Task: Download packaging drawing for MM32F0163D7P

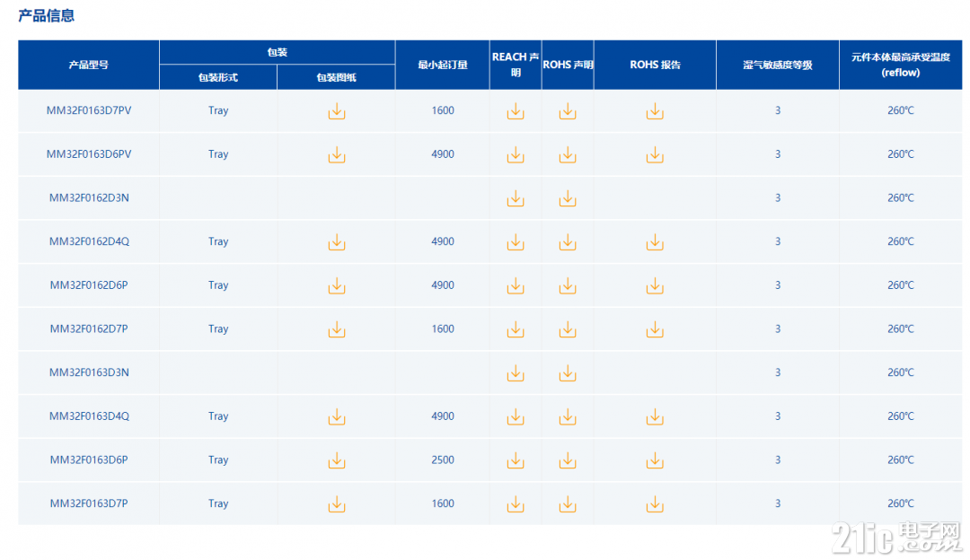Action: click(337, 505)
